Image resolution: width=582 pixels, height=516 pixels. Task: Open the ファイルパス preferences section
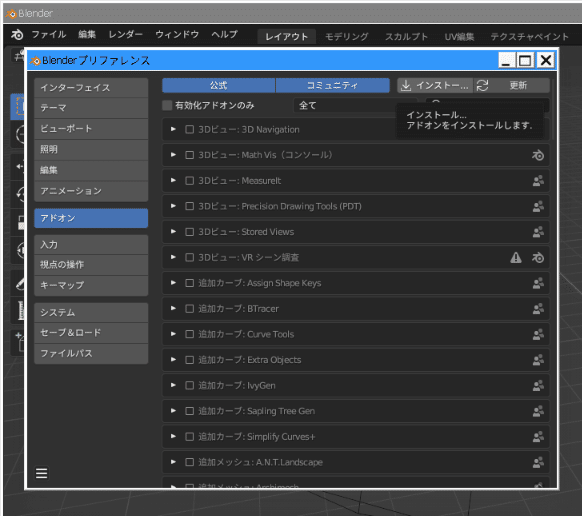pos(91,354)
